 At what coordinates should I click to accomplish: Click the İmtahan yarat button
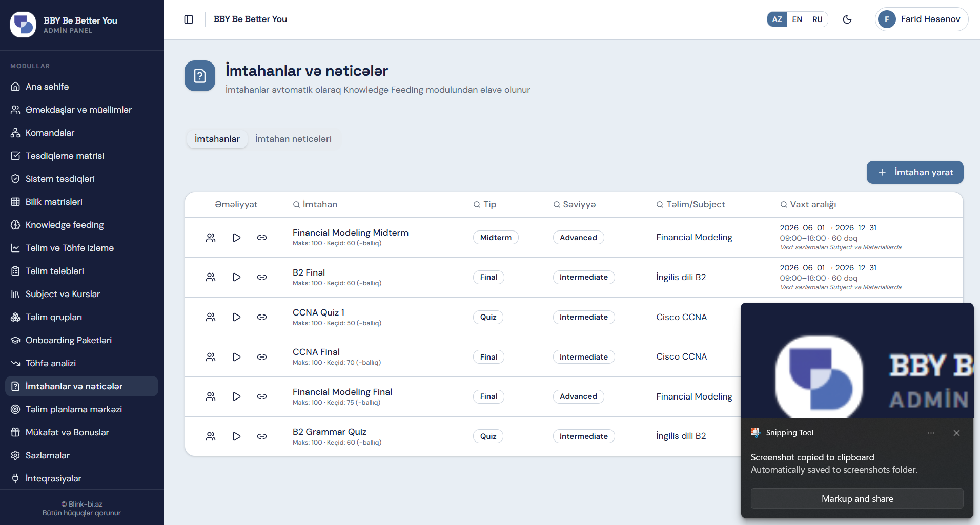tap(915, 172)
